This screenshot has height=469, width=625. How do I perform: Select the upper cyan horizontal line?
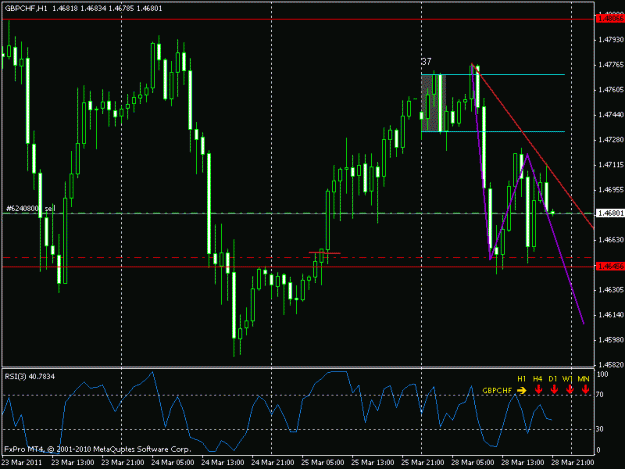pos(493,75)
